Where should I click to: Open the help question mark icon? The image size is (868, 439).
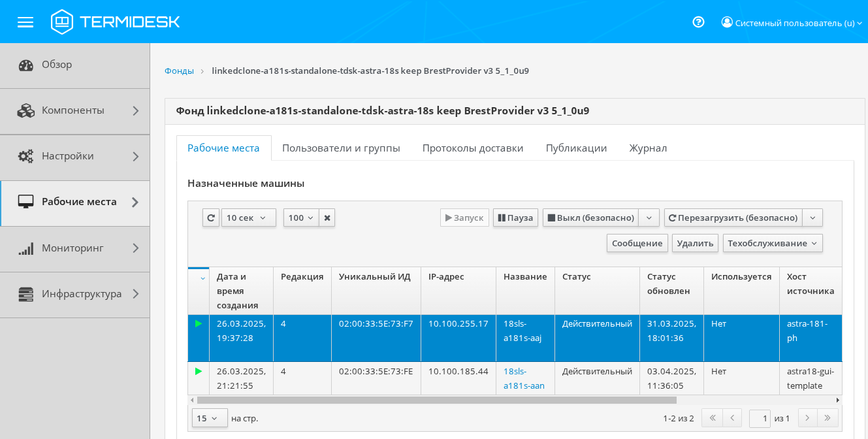pyautogui.click(x=698, y=22)
